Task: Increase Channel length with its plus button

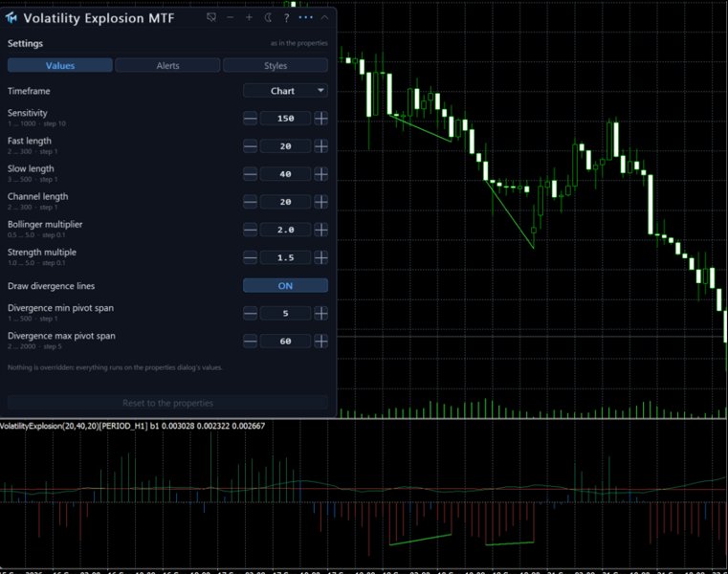Action: click(320, 202)
